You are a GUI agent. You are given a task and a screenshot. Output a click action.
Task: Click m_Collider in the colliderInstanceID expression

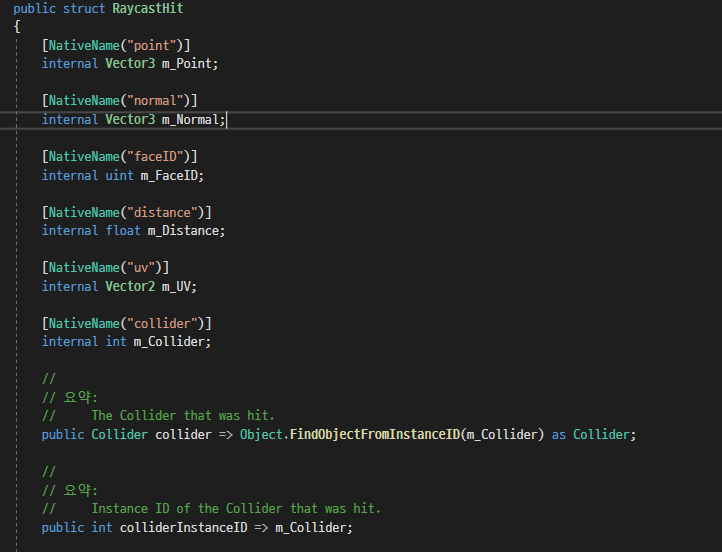tap(311, 528)
